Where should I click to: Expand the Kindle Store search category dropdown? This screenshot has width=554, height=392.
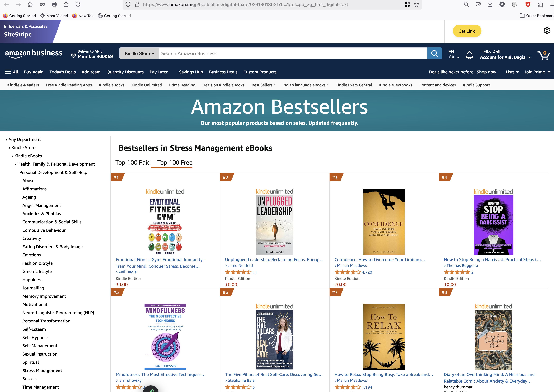click(139, 53)
